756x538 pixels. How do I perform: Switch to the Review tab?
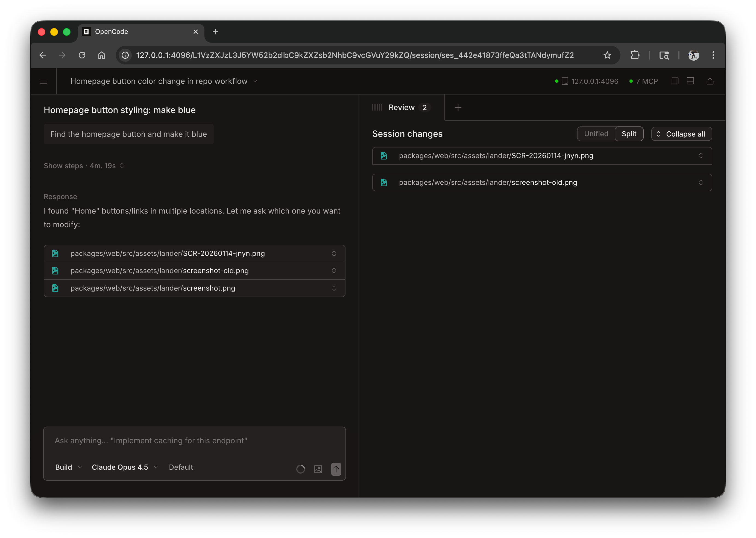point(402,107)
